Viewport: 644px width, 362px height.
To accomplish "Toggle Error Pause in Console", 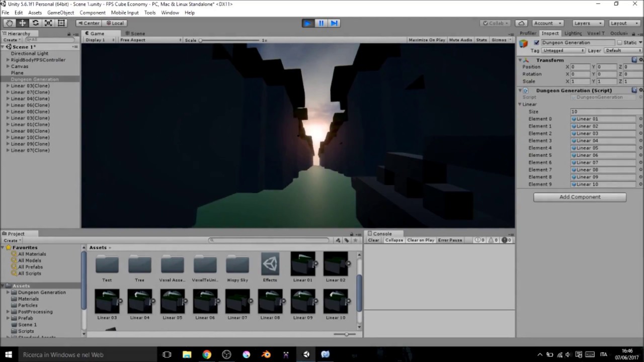I will [450, 240].
